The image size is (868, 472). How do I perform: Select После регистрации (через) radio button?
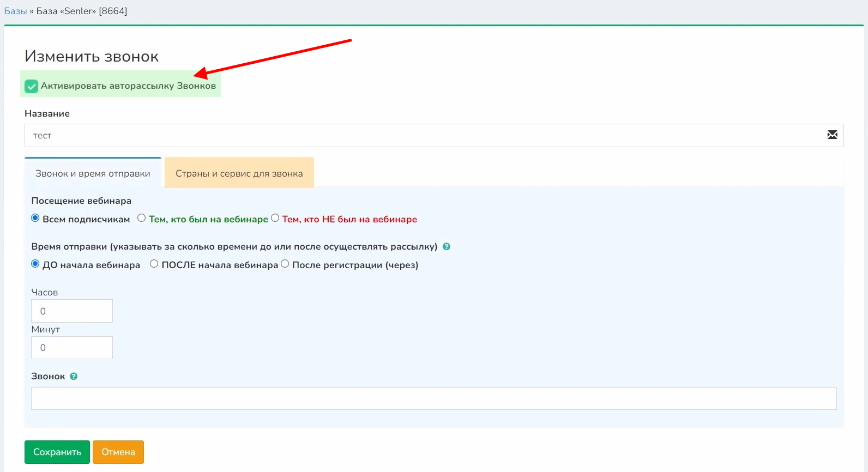coord(285,264)
